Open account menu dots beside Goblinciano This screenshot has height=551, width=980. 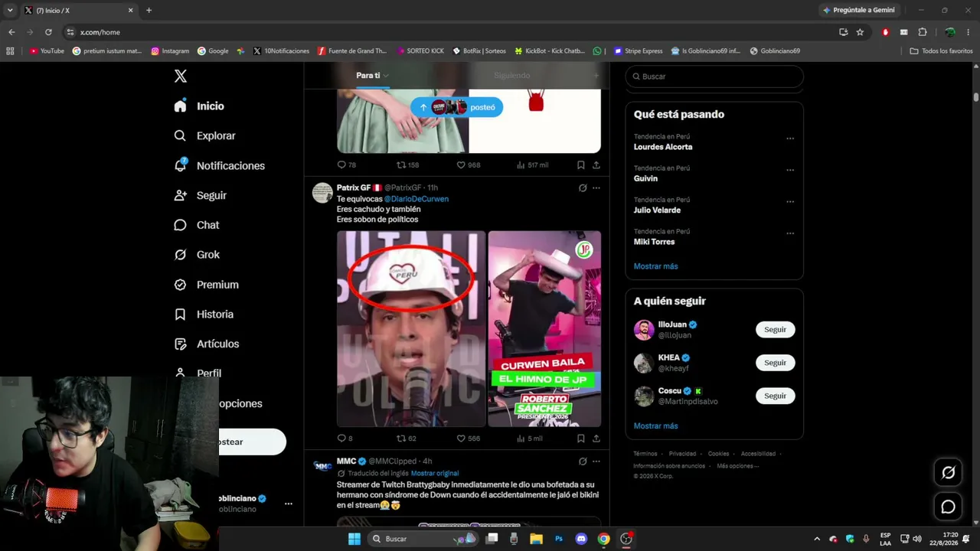click(289, 504)
